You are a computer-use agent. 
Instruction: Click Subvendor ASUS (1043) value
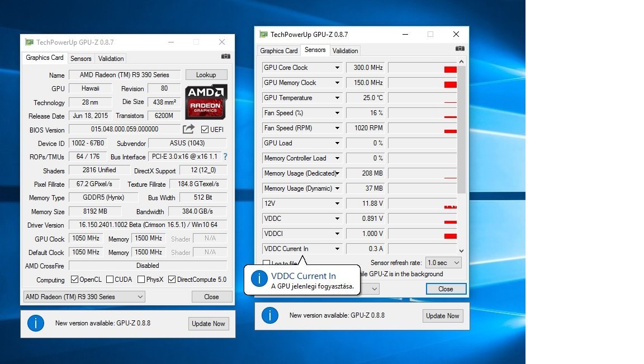187,143
